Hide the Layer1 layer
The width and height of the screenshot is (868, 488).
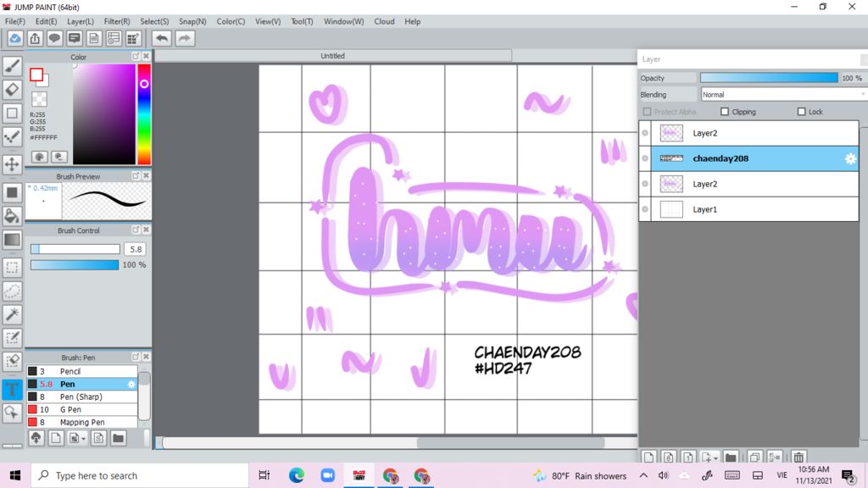[645, 209]
